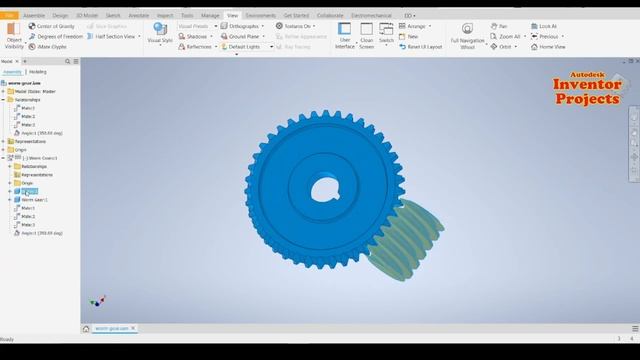The image size is (640, 360).
Task: Expand Model States: Master node
Action: [3, 91]
